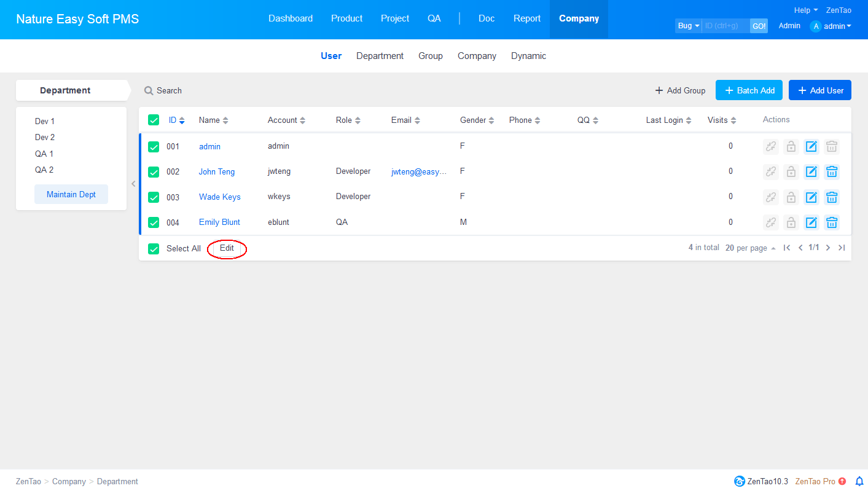The height and width of the screenshot is (491, 868).
Task: Focus the ID search input field
Action: (725, 26)
